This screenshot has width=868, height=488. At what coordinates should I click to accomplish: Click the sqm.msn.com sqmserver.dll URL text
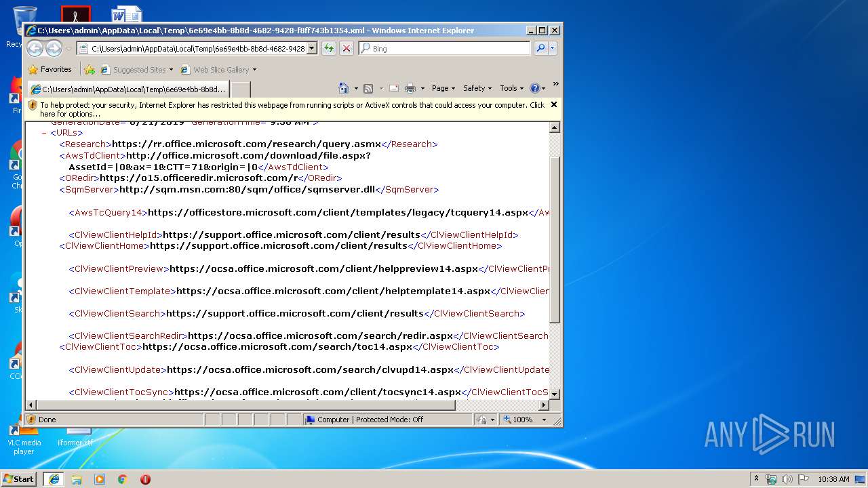tap(247, 190)
